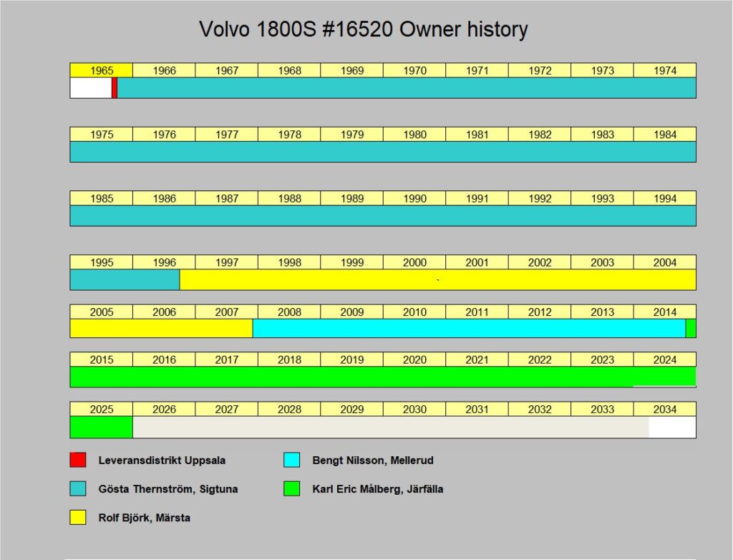This screenshot has width=733, height=560.
Task: Select the highlighted 1965 year cell
Action: [x=101, y=69]
